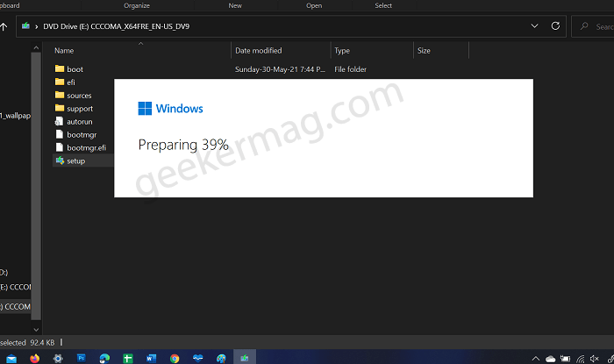The image size is (614, 364).
Task: Open the heart-monitor app in taskbar
Action: [197, 358]
